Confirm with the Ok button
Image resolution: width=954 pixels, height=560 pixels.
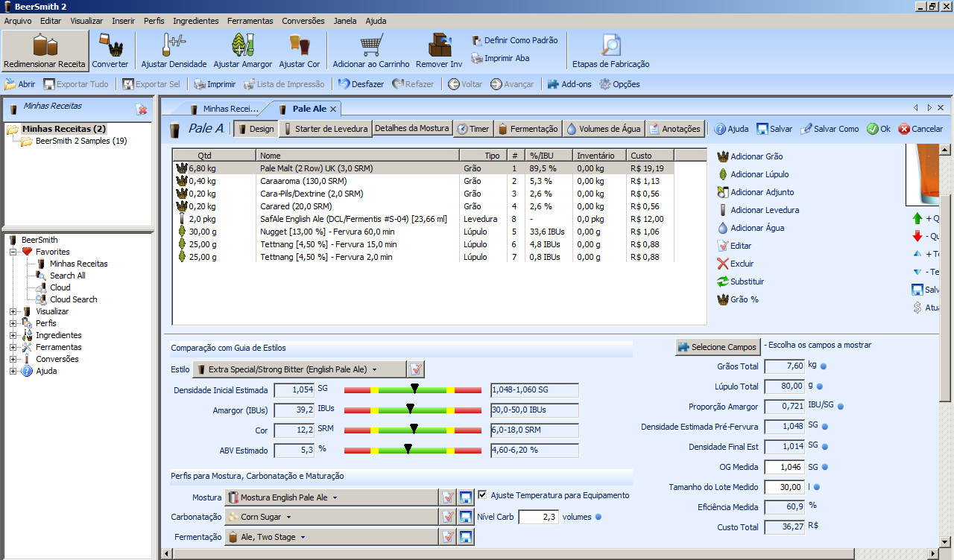pyautogui.click(x=879, y=129)
